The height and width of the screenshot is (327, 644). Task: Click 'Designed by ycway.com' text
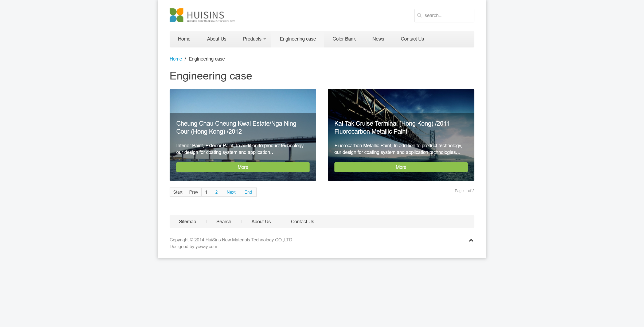[x=193, y=247]
